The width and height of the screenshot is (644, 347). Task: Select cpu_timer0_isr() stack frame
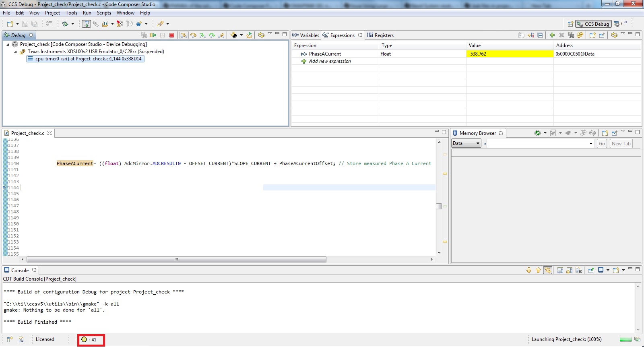click(x=85, y=59)
